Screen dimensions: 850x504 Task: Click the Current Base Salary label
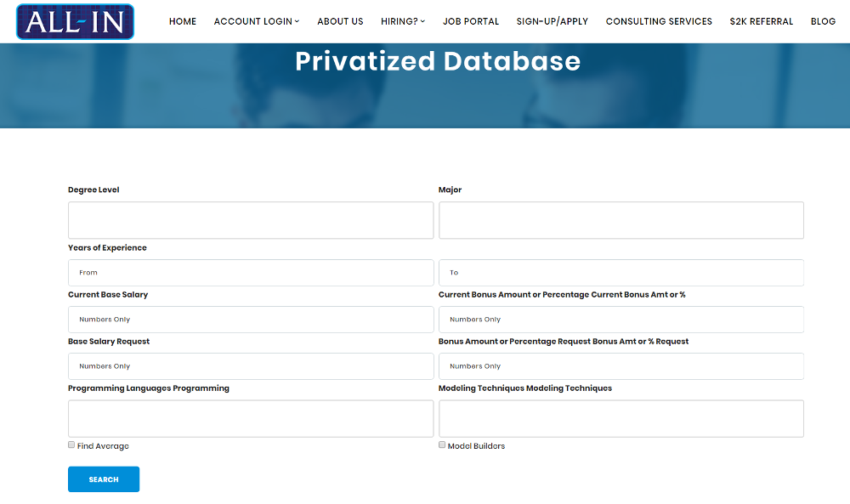(x=108, y=294)
